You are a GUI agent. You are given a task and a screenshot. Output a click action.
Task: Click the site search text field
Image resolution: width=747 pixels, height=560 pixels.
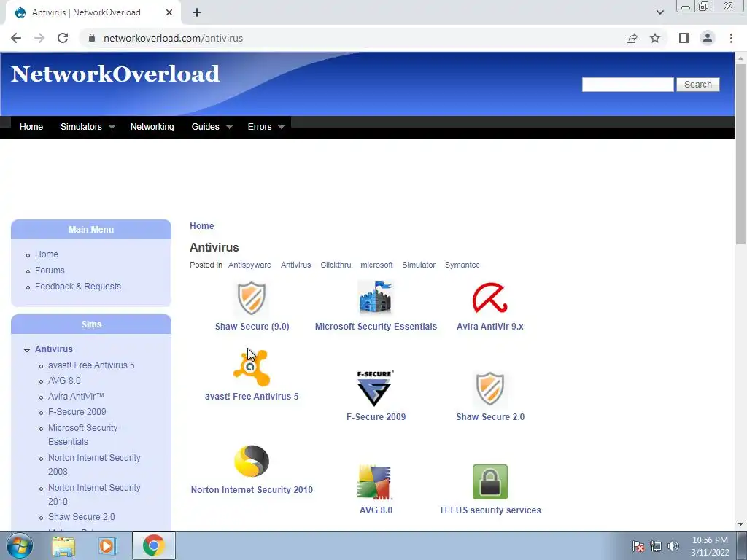627,85
